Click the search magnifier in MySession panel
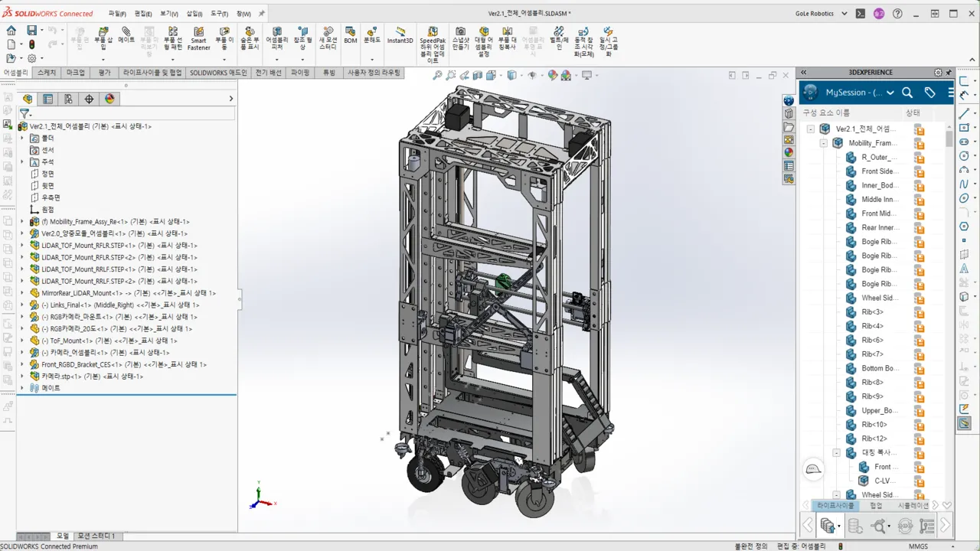 (907, 92)
